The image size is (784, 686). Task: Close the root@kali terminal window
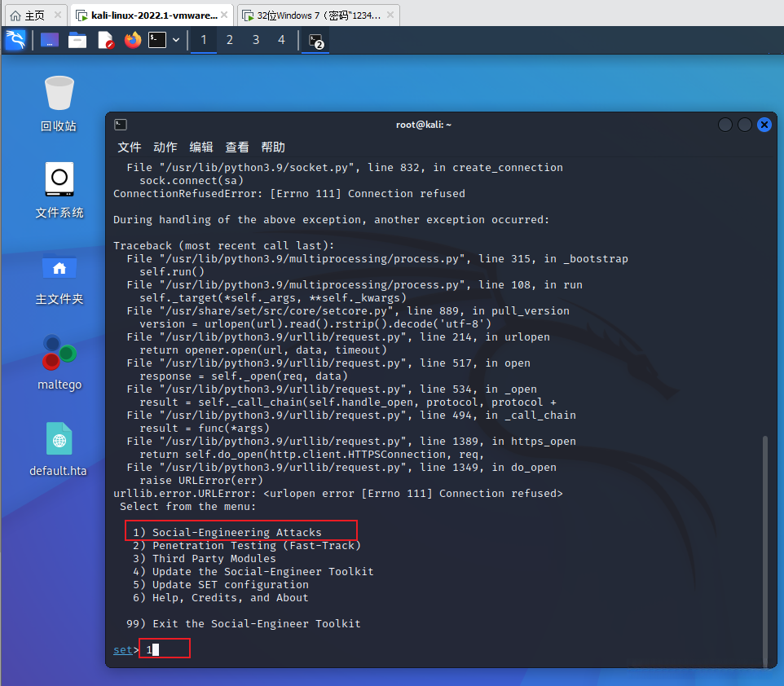click(x=764, y=125)
